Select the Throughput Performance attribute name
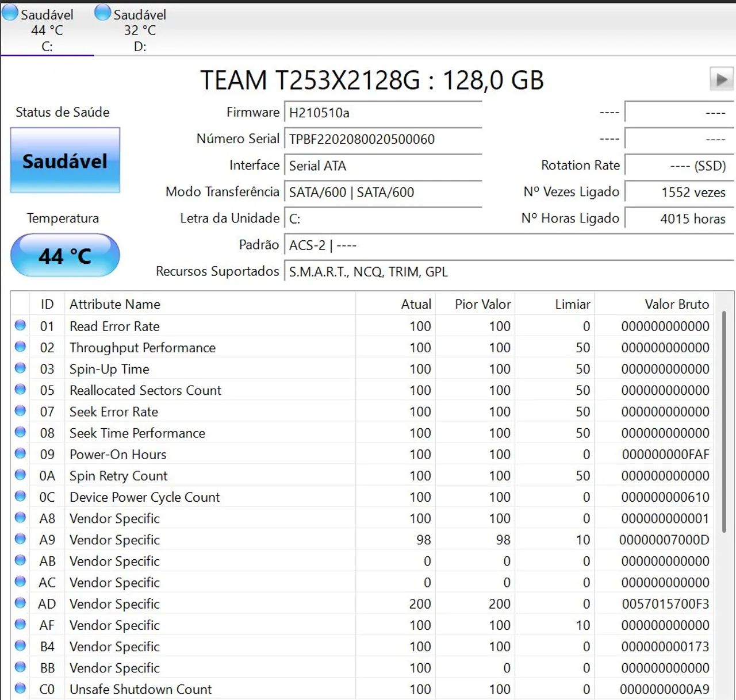Image resolution: width=736 pixels, height=700 pixels. coord(143,348)
